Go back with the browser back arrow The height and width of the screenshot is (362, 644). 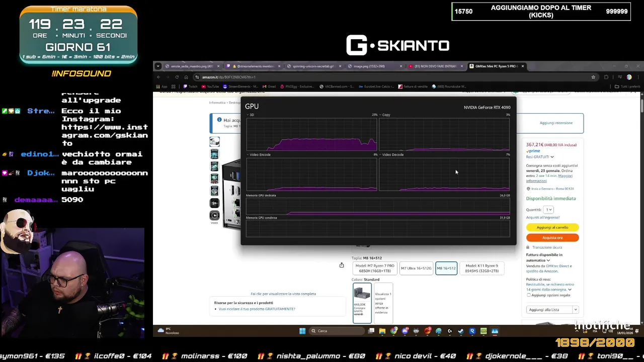158,77
